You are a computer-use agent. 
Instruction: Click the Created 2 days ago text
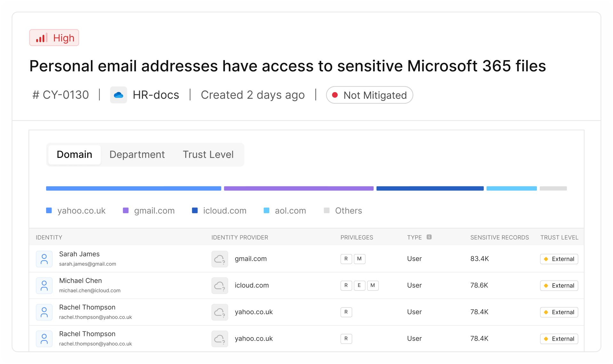(253, 95)
